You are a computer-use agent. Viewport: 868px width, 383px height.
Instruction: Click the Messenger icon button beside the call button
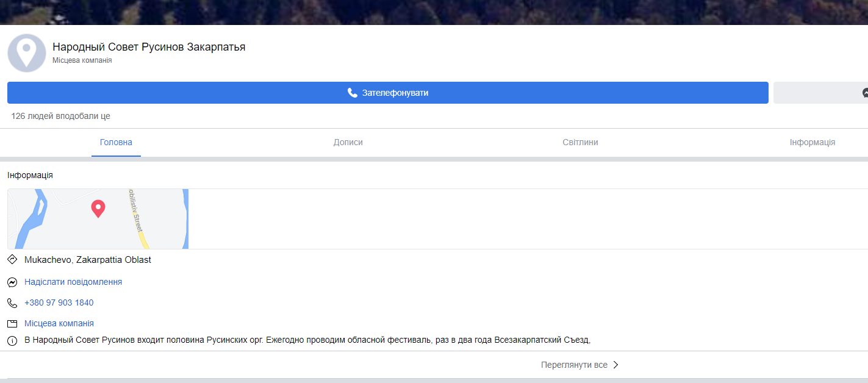coord(865,93)
